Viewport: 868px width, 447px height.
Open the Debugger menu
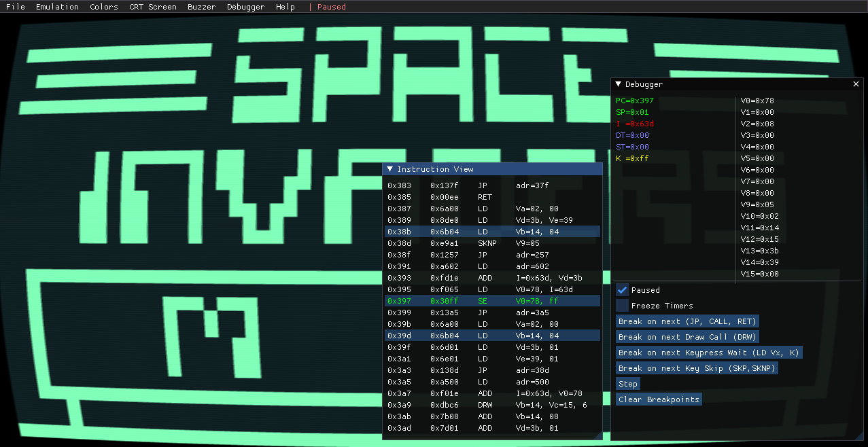pos(245,7)
